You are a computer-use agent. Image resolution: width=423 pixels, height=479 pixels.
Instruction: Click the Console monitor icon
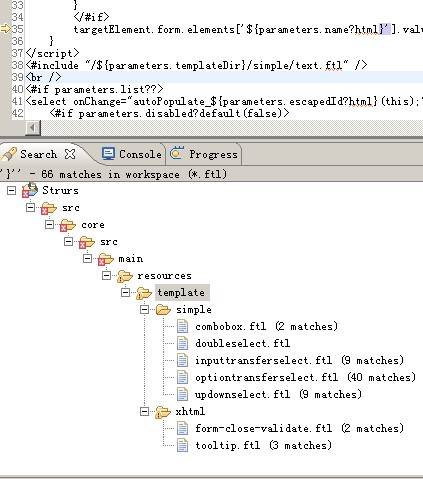pyautogui.click(x=108, y=154)
